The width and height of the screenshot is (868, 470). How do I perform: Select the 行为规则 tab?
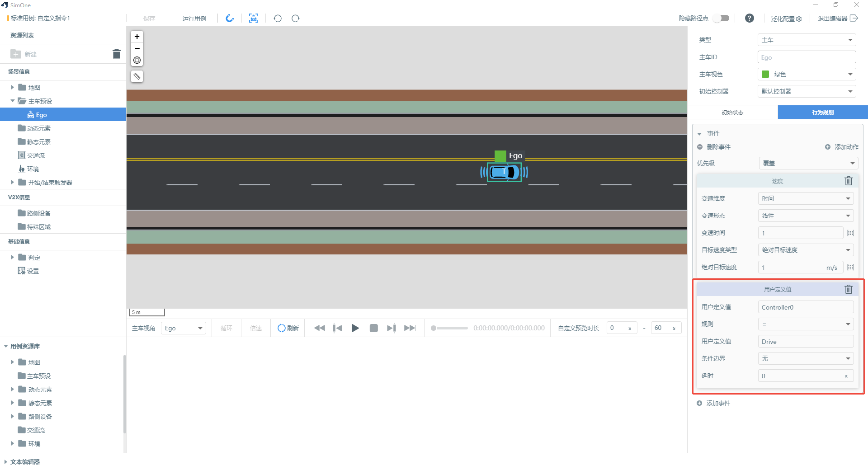click(x=823, y=112)
